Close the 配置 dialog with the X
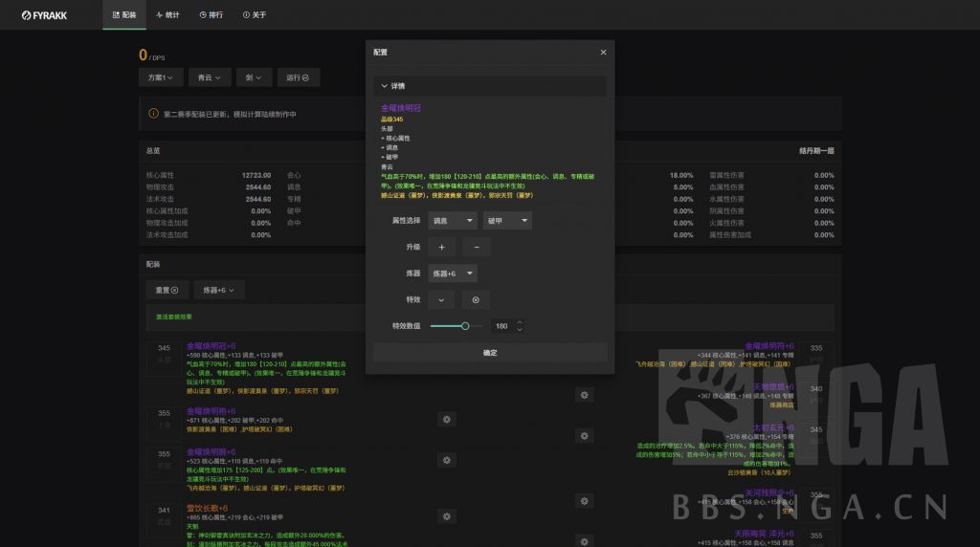Viewport: 980px width, 547px height. 603,53
